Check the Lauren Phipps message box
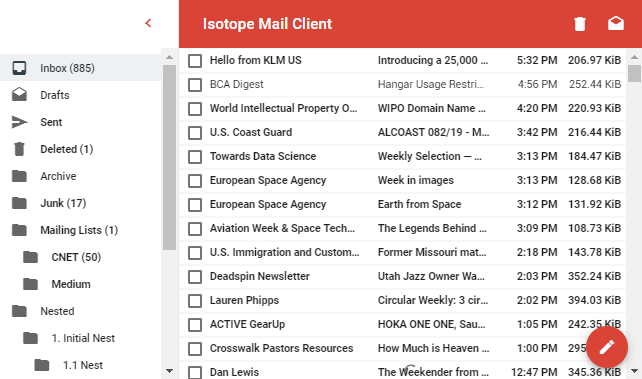Screen dimensions: 642x379 (x=195, y=301)
